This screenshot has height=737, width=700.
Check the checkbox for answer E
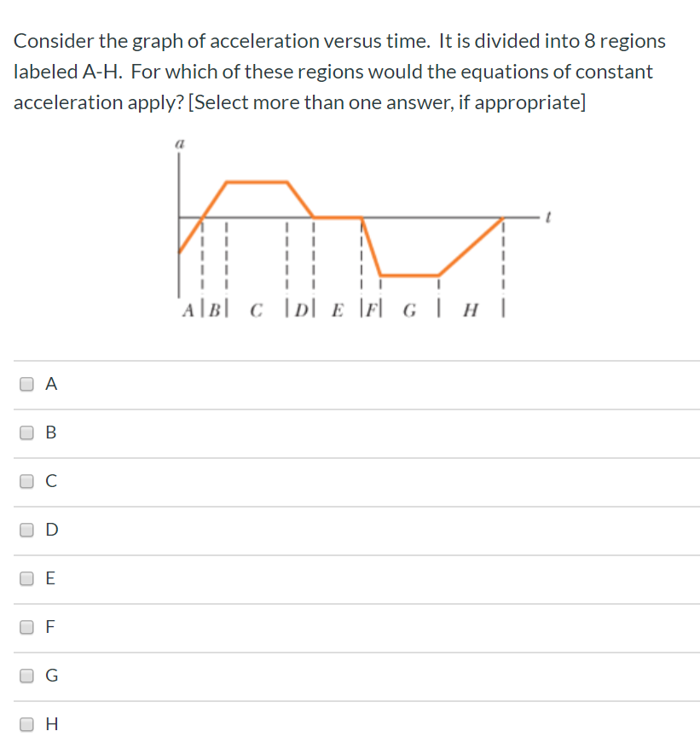pos(26,578)
